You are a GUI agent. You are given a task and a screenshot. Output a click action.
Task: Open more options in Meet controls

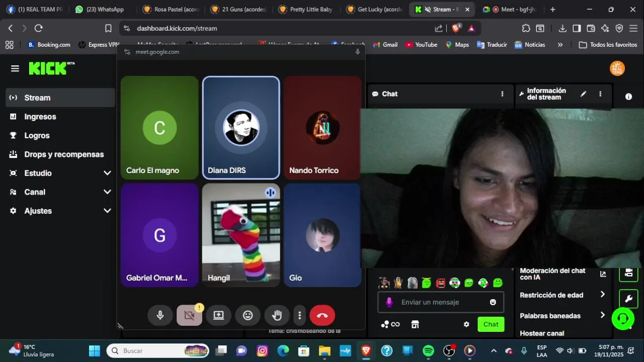pyautogui.click(x=299, y=315)
